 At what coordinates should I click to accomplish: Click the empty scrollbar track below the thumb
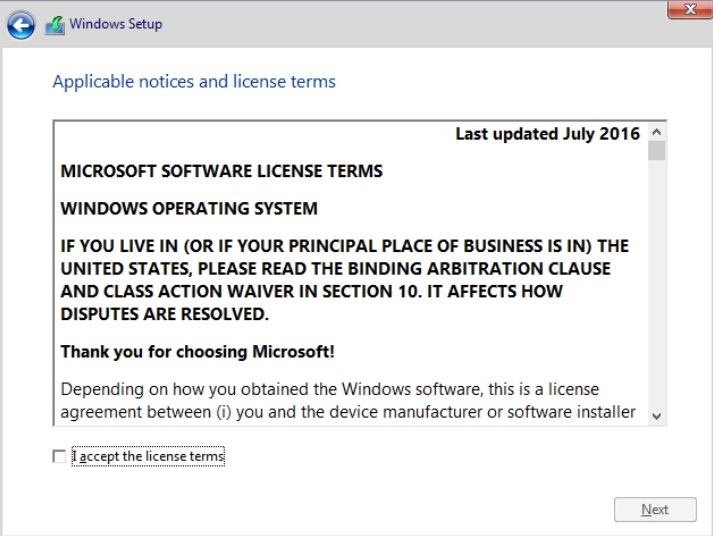(656, 284)
